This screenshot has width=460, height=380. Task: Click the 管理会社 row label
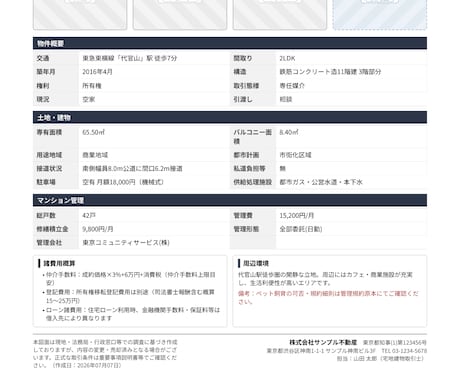coord(49,243)
